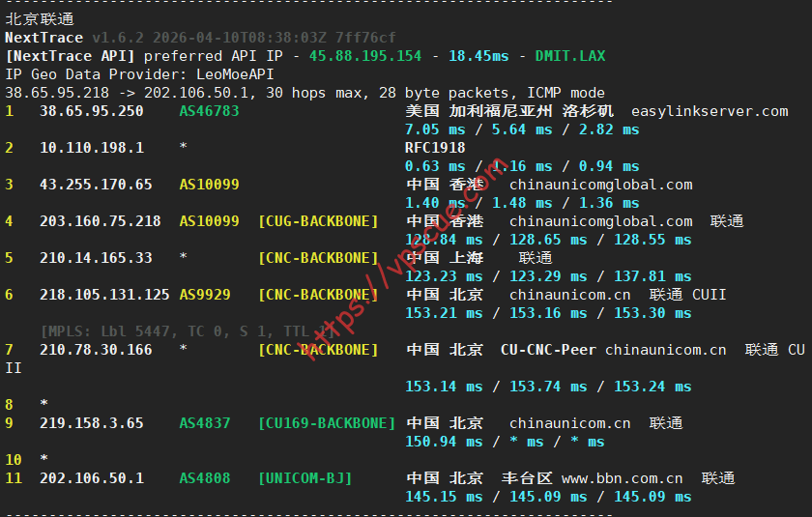The width and height of the screenshot is (812, 517).
Task: Click the AS46783 number on hop 1
Action: tap(209, 111)
